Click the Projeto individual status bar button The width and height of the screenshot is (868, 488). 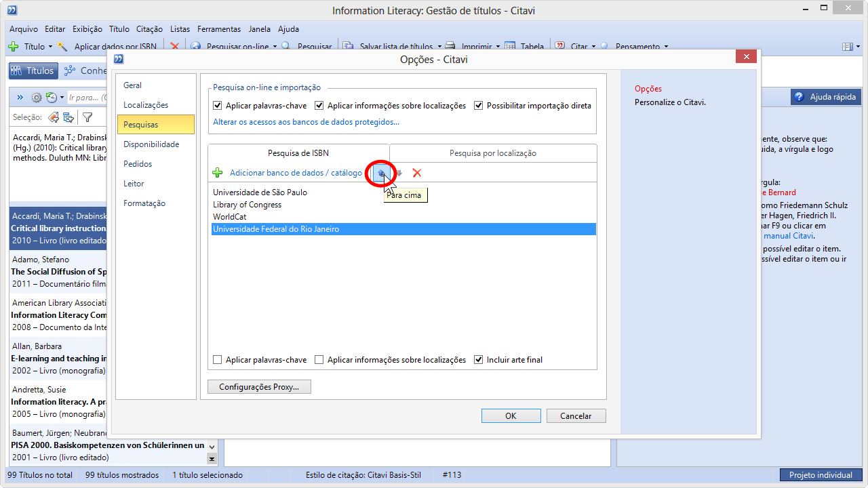coord(821,475)
